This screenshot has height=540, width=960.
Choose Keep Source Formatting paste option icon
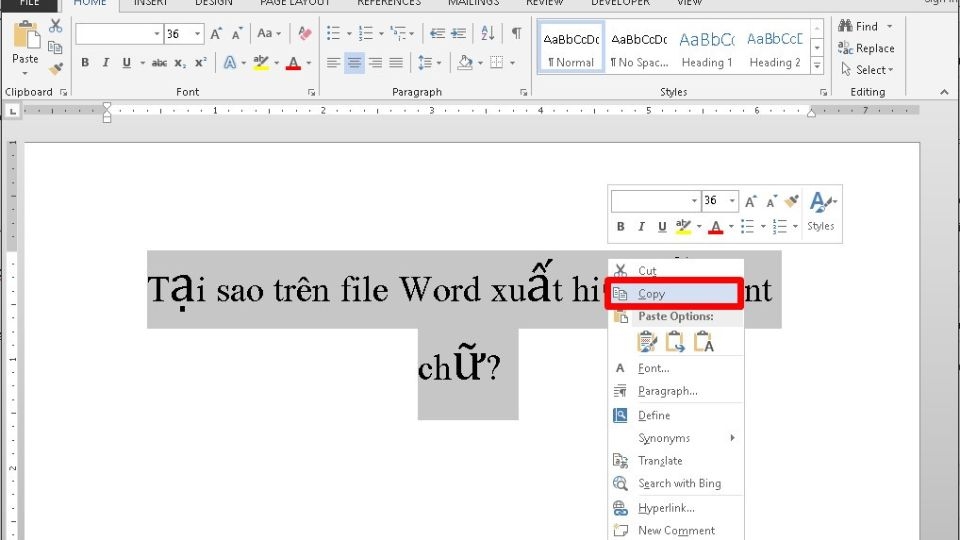point(647,342)
